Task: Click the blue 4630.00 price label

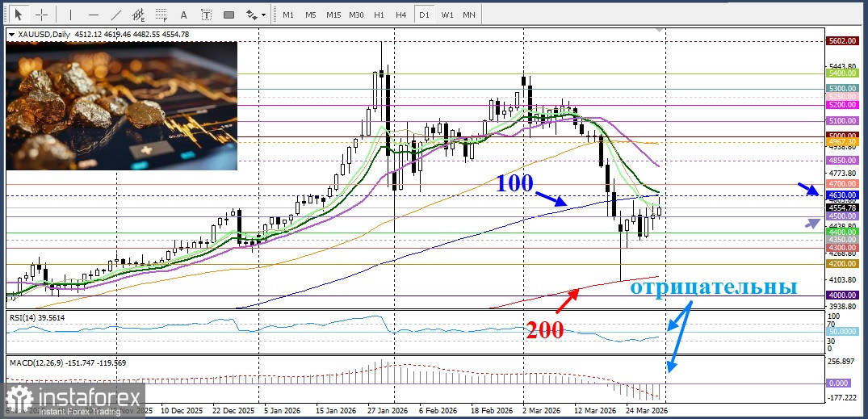Action: tap(842, 195)
